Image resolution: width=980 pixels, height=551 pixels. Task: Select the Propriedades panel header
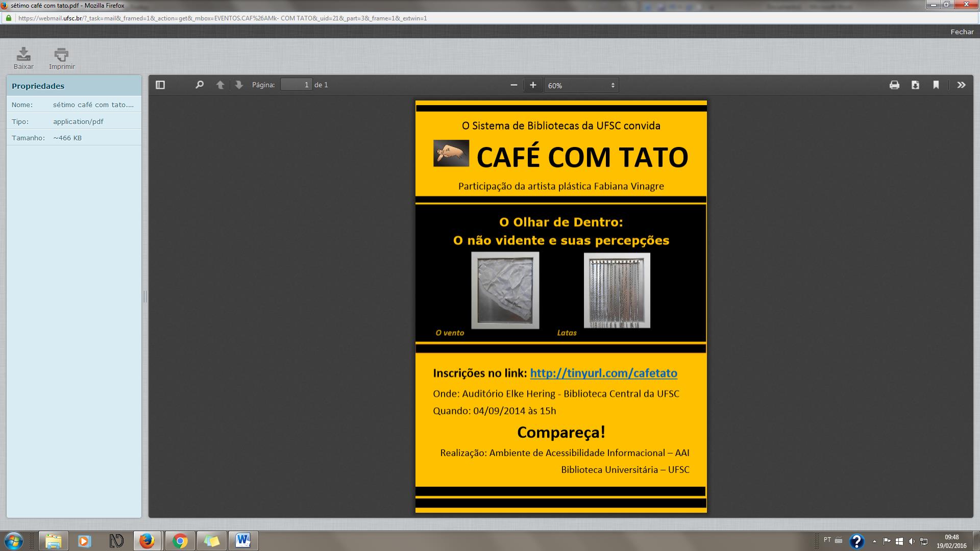pyautogui.click(x=74, y=86)
